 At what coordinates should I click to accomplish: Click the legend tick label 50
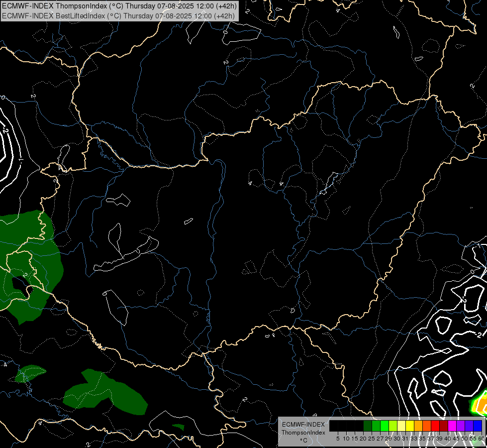coord(465,439)
